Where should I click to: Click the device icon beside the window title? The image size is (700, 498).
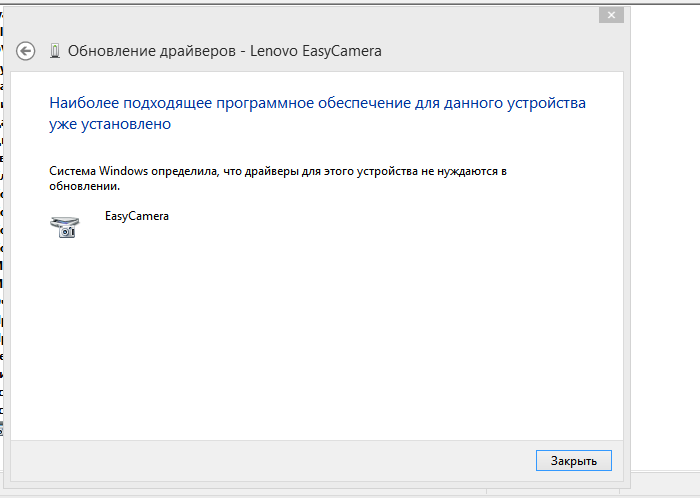tap(54, 51)
